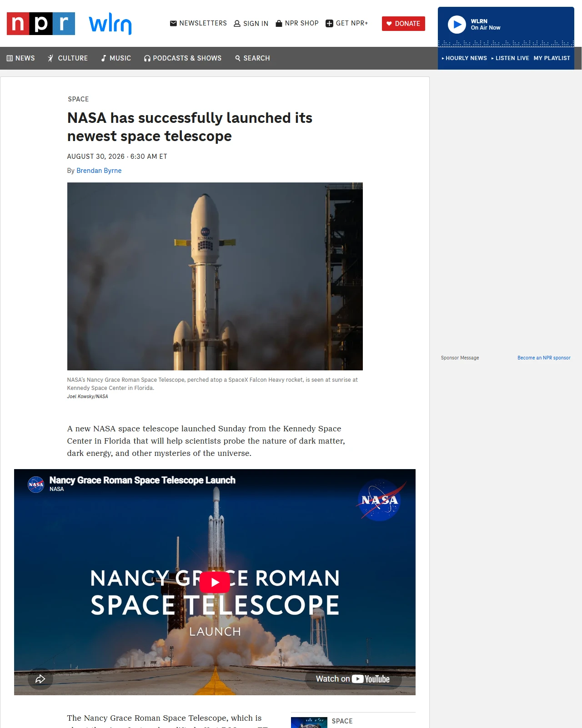Viewport: 582px width, 728px height.
Task: Click the Sponsor Message label
Action: pos(460,358)
